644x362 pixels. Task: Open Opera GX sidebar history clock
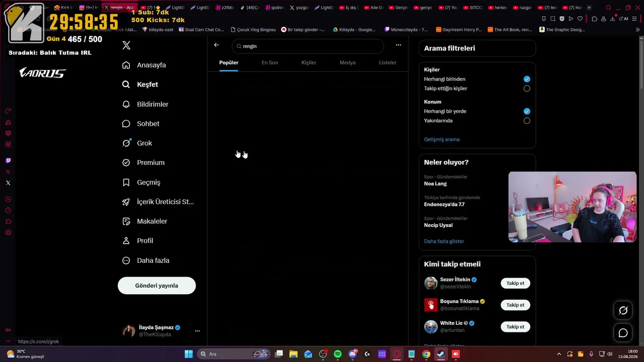(8, 211)
